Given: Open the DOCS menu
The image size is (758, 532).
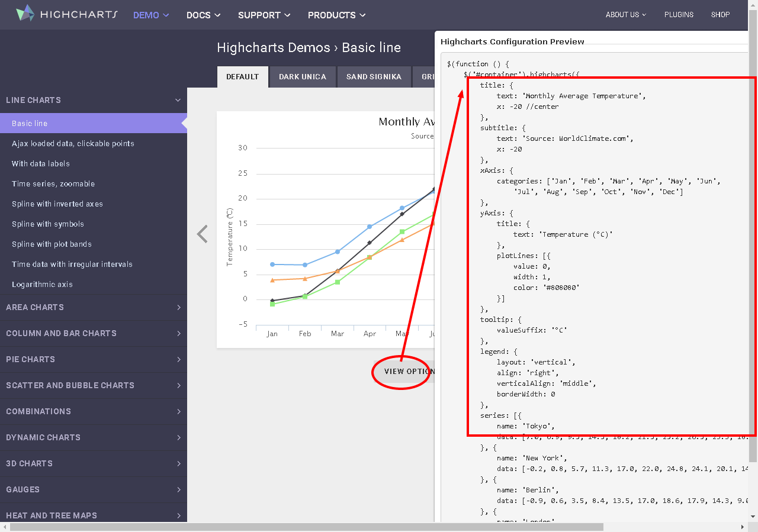Looking at the screenshot, I should [203, 15].
